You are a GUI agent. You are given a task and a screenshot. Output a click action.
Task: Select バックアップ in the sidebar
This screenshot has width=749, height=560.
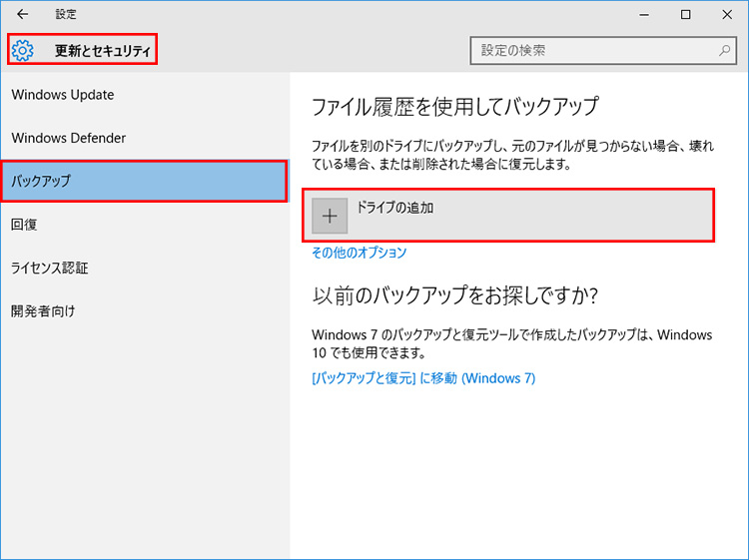point(42,182)
